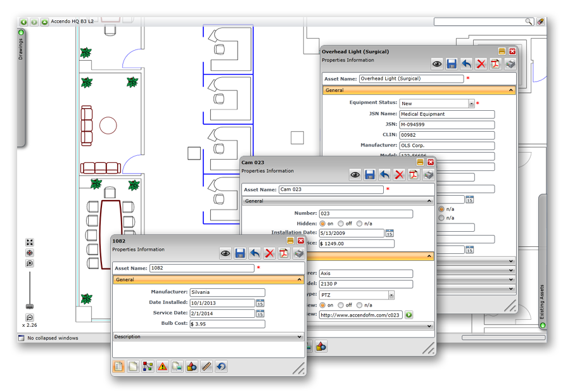Click the fit-to-screen icon on the drawing

click(30, 242)
